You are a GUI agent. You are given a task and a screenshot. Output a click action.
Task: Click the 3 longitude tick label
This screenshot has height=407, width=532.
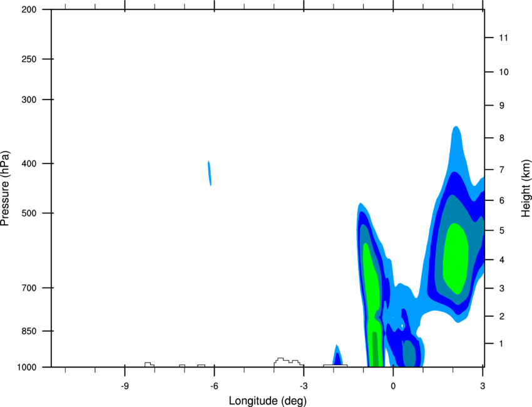point(483,386)
